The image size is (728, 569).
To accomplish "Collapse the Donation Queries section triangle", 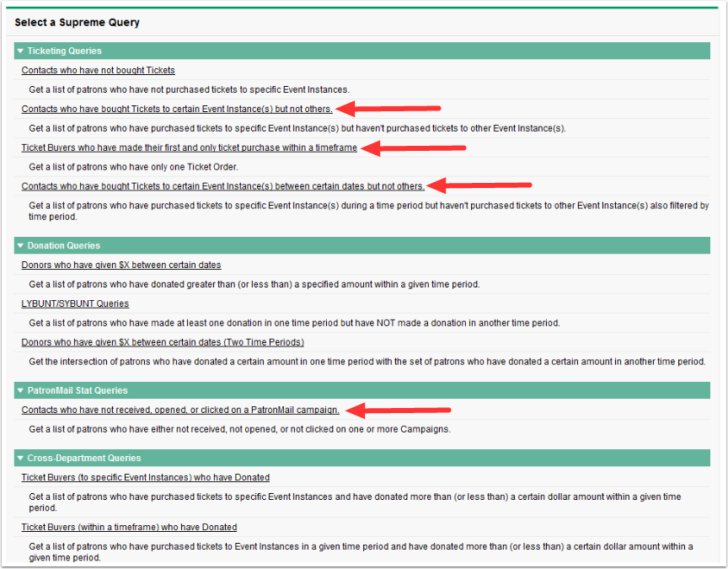I will 20,245.
